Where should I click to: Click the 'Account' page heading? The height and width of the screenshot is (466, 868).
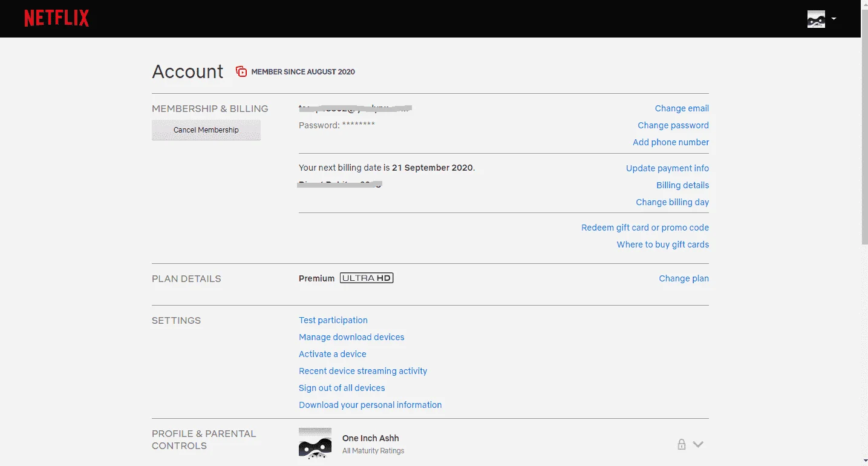188,71
